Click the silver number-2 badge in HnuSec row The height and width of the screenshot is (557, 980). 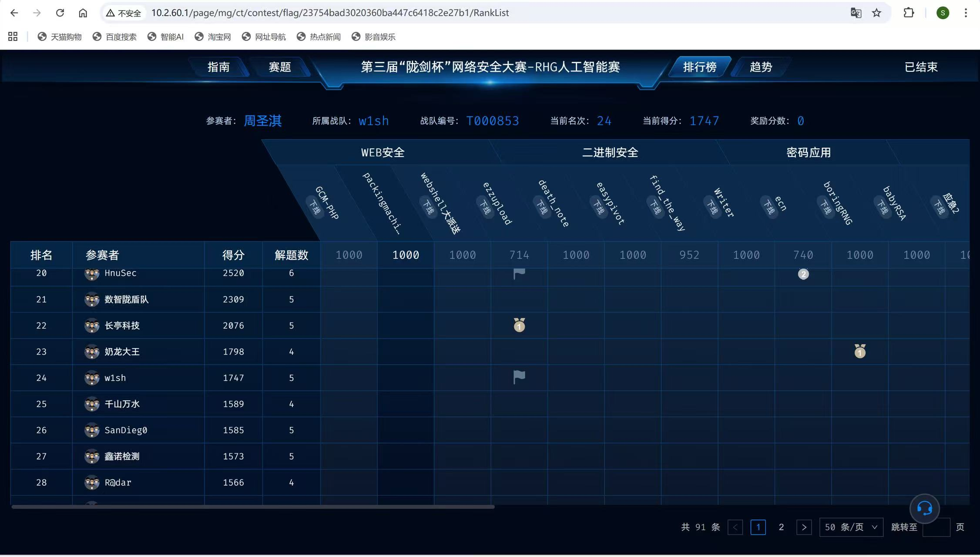coord(803,274)
